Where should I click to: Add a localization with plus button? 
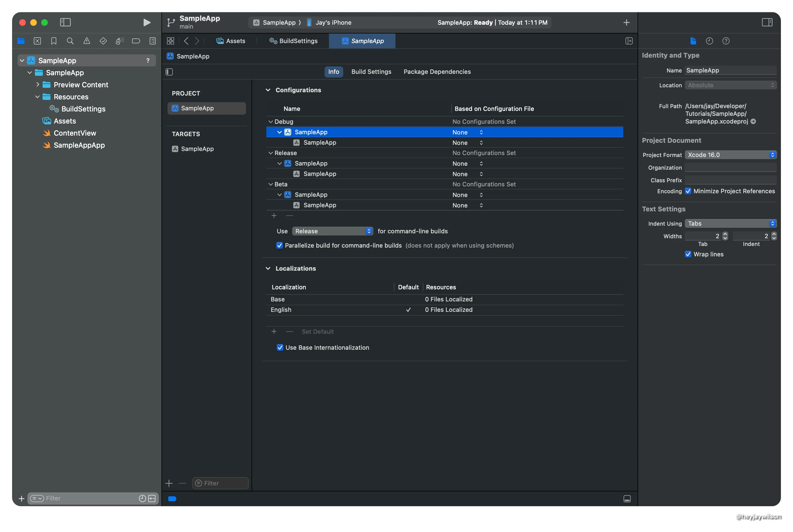coord(274,332)
